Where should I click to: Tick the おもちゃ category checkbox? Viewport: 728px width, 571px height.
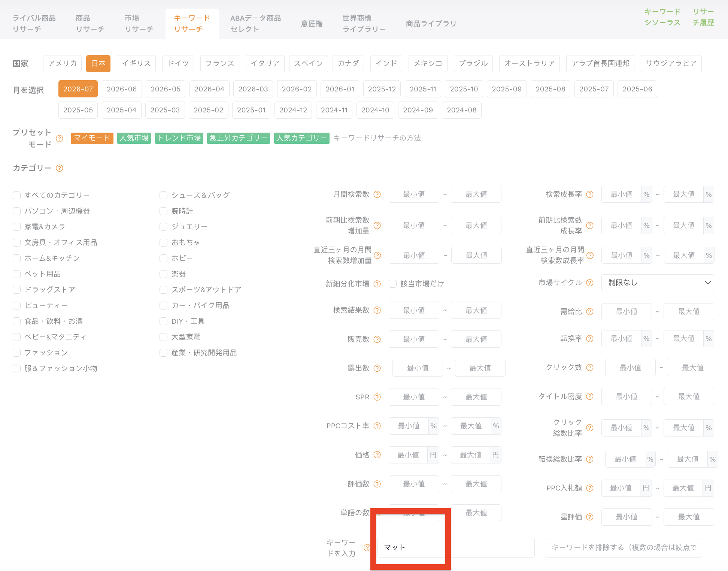[163, 242]
